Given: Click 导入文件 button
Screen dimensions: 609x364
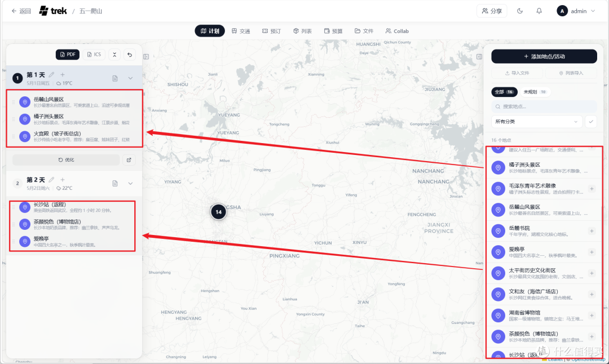Looking at the screenshot, I should pos(517,73).
